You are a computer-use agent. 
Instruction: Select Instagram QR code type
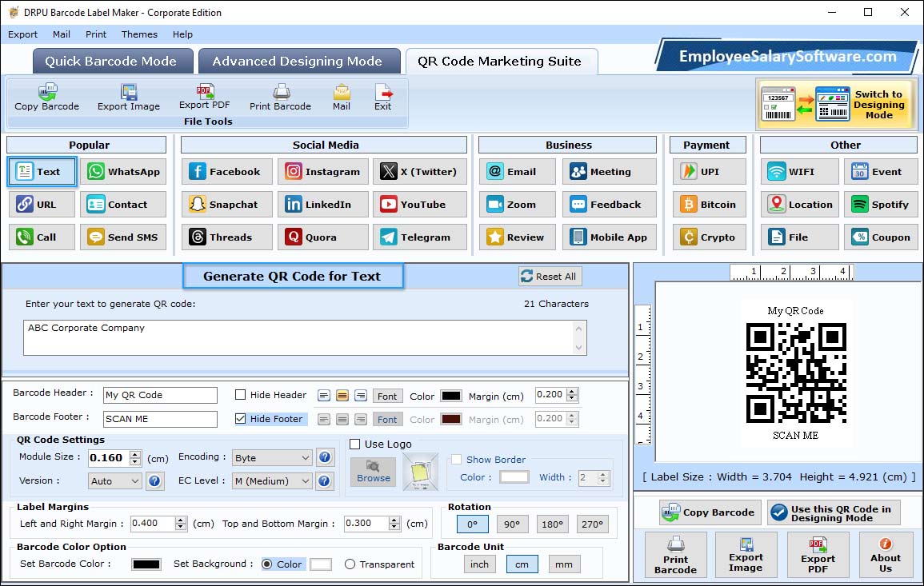tap(323, 171)
